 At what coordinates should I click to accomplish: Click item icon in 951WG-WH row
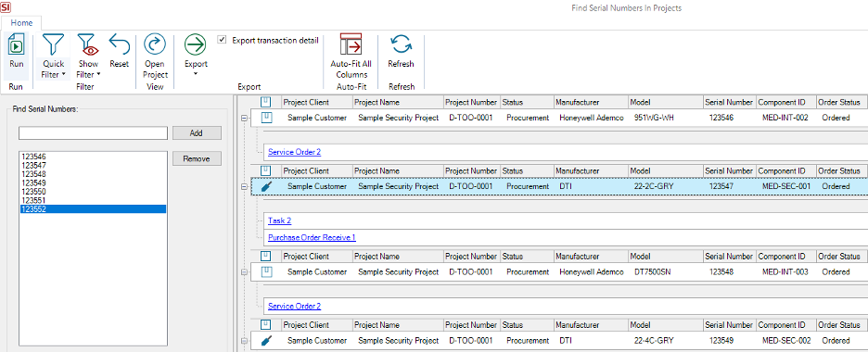tap(266, 118)
